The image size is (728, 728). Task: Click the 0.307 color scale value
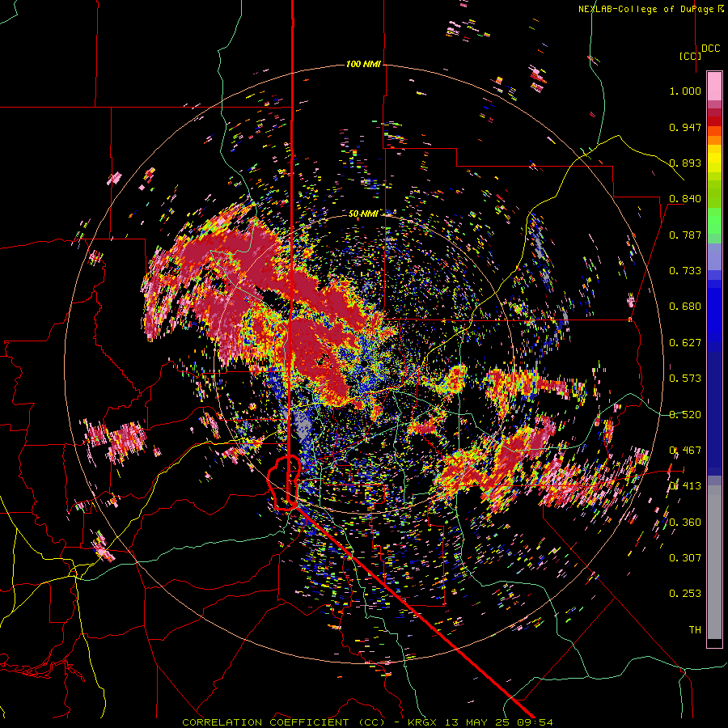685,558
